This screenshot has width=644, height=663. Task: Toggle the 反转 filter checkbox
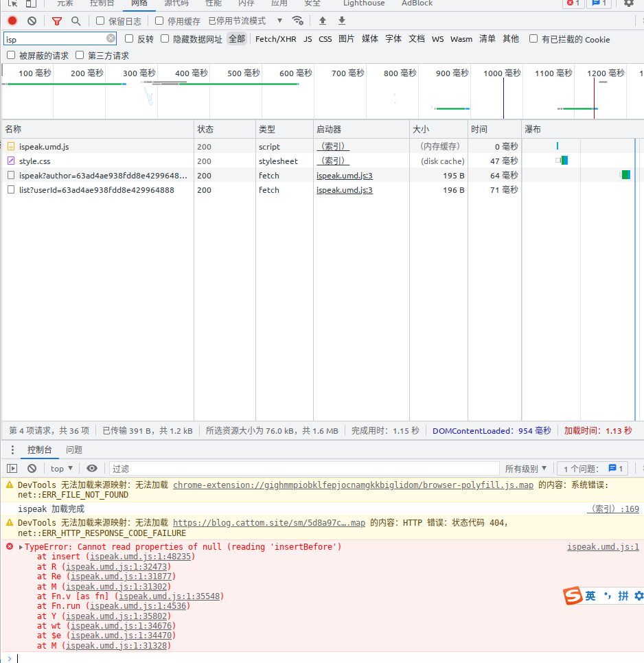click(130, 39)
